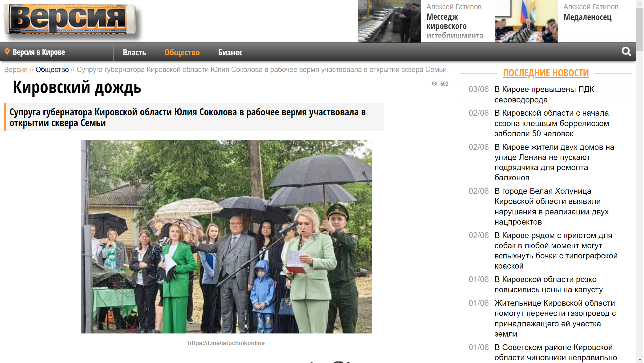644x363 pixels.
Task: Open the news item about цены на капусту
Action: click(548, 285)
